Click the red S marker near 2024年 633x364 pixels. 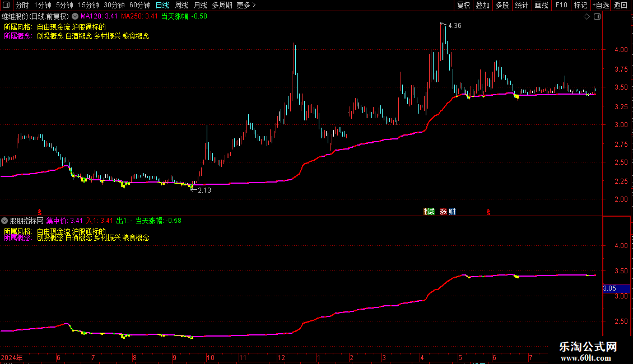pos(40,212)
